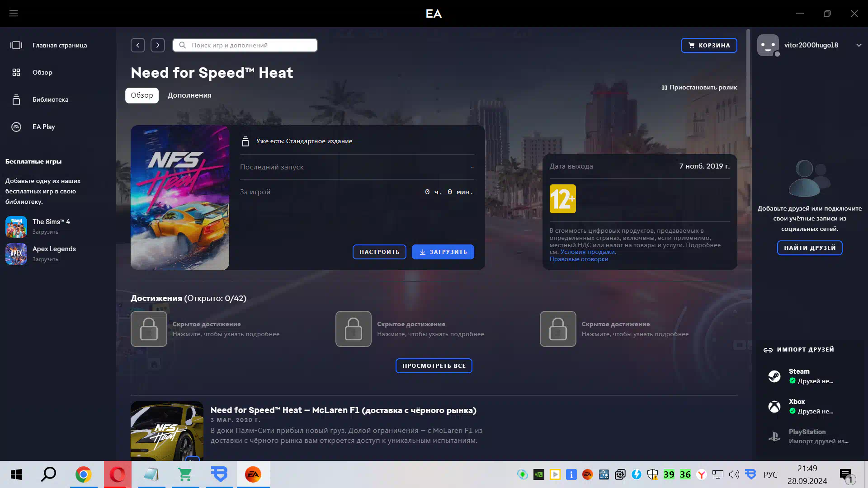Screen dimensions: 868x488
Task: Open the Правовые оговорки link
Action: point(579,259)
